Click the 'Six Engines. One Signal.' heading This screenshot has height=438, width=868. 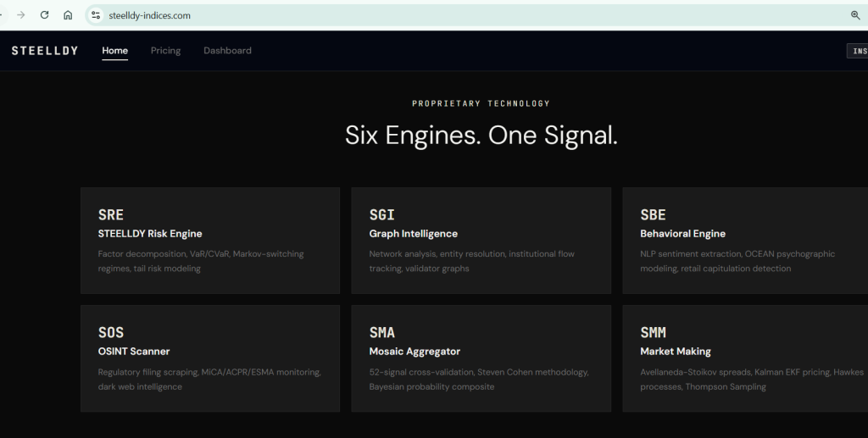click(481, 136)
